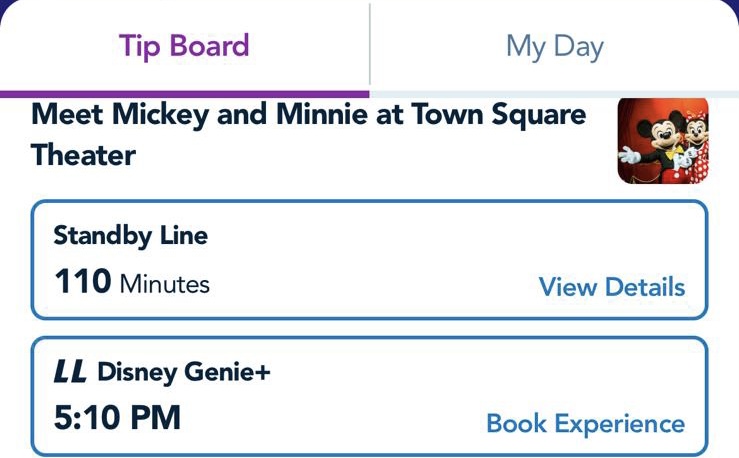Switch to the Tip Board tab
The width and height of the screenshot is (739, 458).
click(184, 45)
